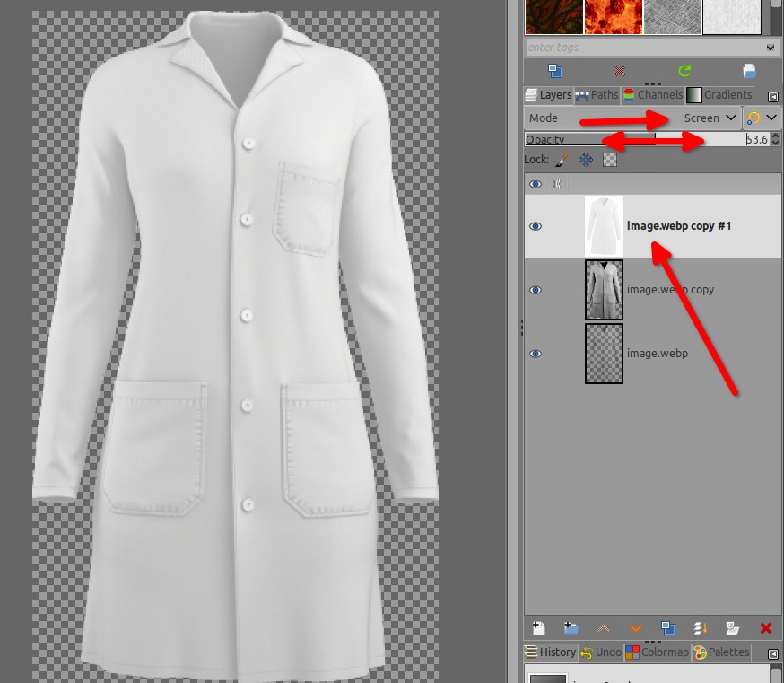Image resolution: width=784 pixels, height=683 pixels.
Task: Select the gray crosshatch pattern swatch
Action: (673, 16)
